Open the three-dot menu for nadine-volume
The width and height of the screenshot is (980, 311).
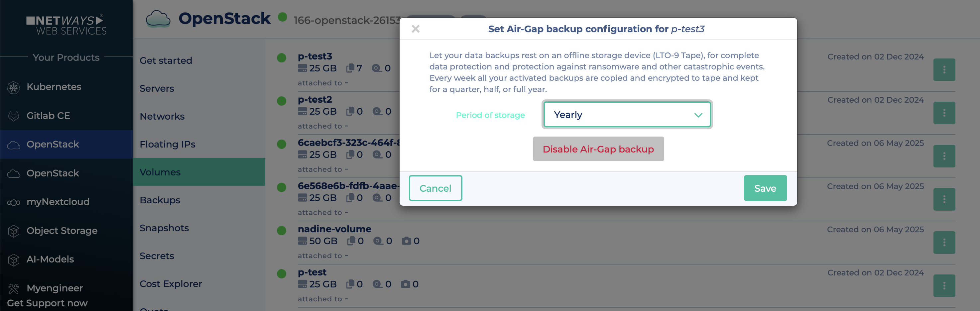pyautogui.click(x=945, y=242)
